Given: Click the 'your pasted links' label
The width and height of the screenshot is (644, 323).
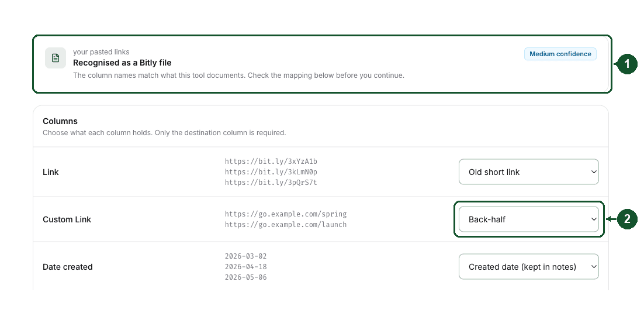Looking at the screenshot, I should 101,52.
